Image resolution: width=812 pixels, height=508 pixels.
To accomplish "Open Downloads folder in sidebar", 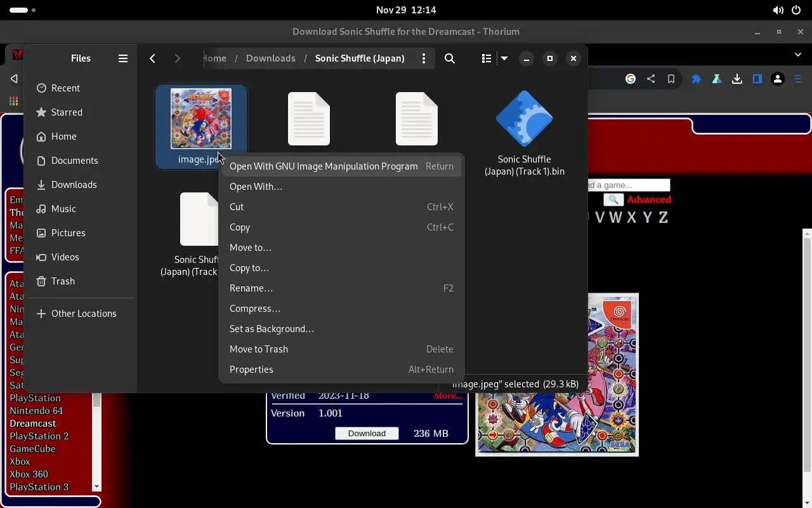I will [x=81, y=185].
